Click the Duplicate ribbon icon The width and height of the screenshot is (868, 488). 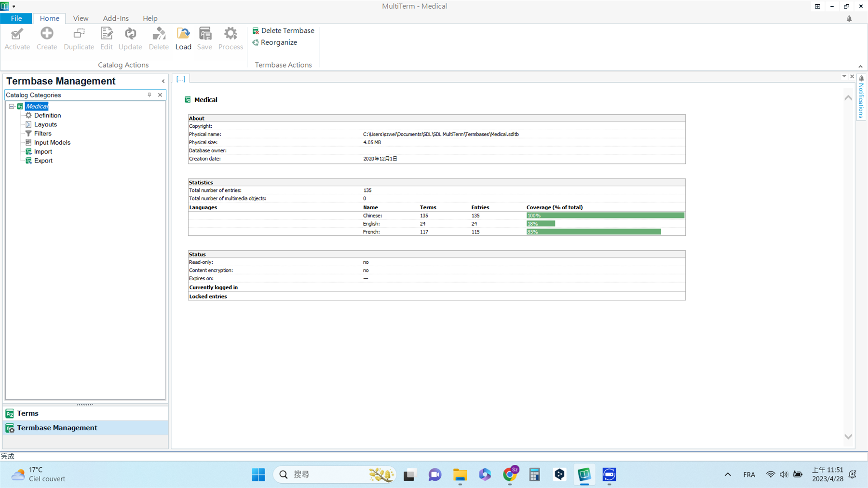pyautogui.click(x=79, y=39)
